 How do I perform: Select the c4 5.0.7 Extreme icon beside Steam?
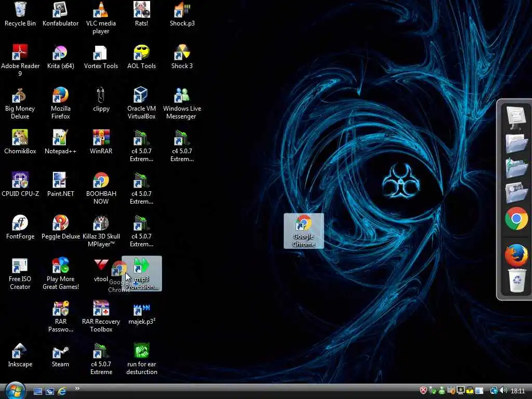pyautogui.click(x=101, y=359)
